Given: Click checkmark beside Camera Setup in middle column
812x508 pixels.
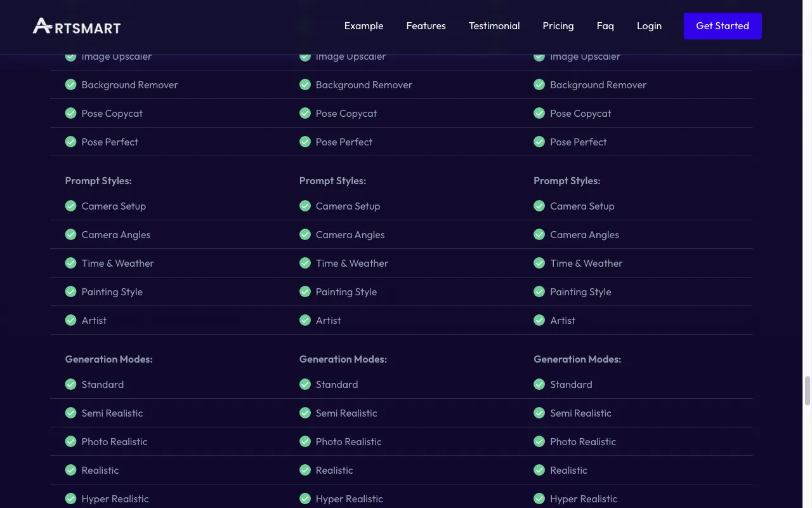Looking at the screenshot, I should 305,206.
